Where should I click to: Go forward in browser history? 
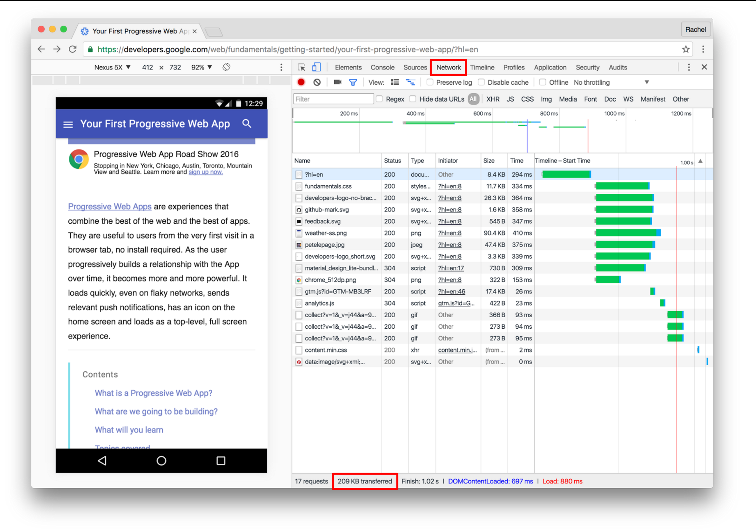[57, 49]
